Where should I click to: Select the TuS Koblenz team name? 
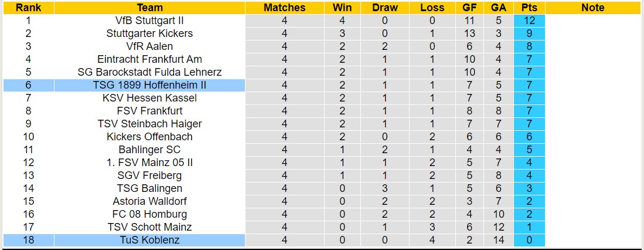coord(149,240)
